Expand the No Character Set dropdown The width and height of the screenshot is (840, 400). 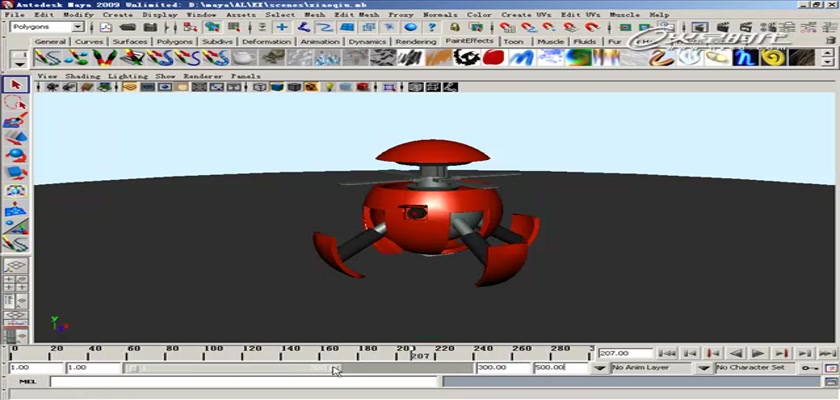point(706,368)
